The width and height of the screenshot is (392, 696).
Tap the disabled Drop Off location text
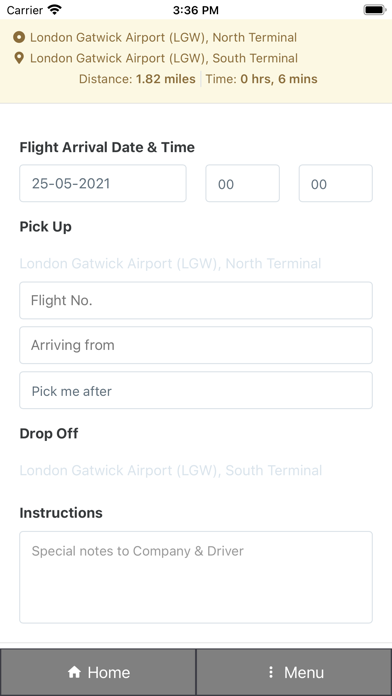170,470
